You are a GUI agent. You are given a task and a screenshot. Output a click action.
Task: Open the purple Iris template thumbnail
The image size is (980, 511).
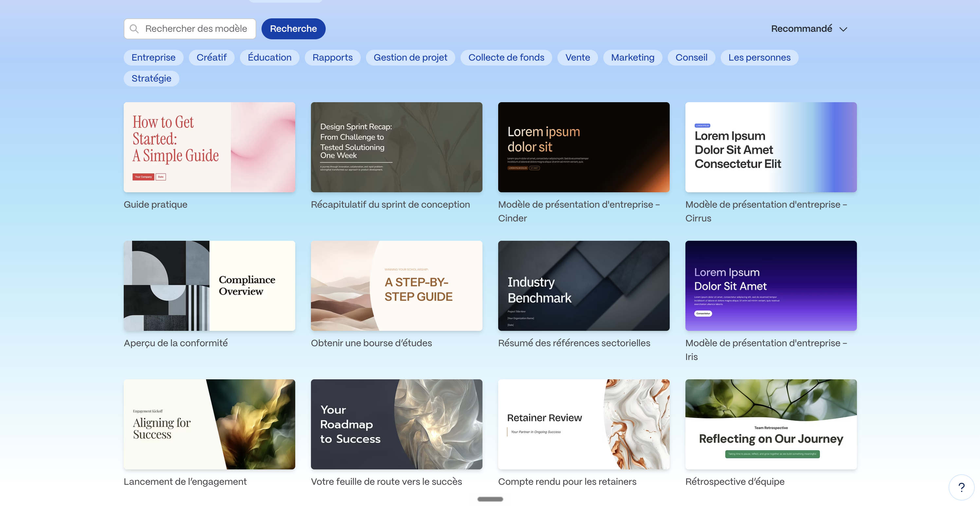[771, 286]
